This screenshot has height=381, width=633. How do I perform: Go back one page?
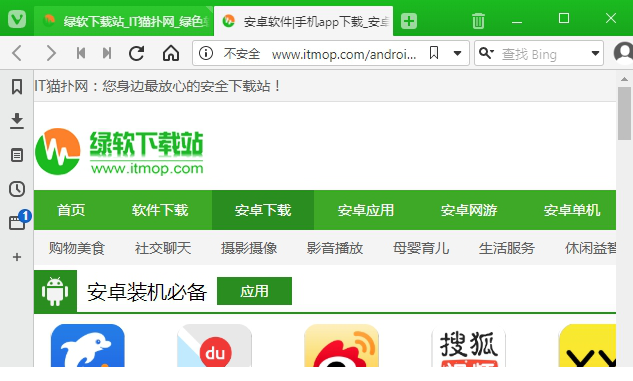(x=17, y=53)
